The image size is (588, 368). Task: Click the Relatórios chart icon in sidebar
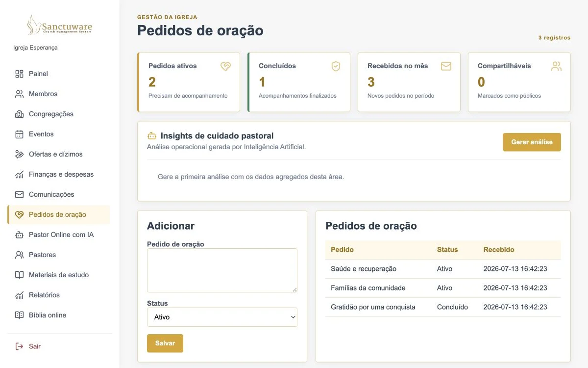(19, 295)
